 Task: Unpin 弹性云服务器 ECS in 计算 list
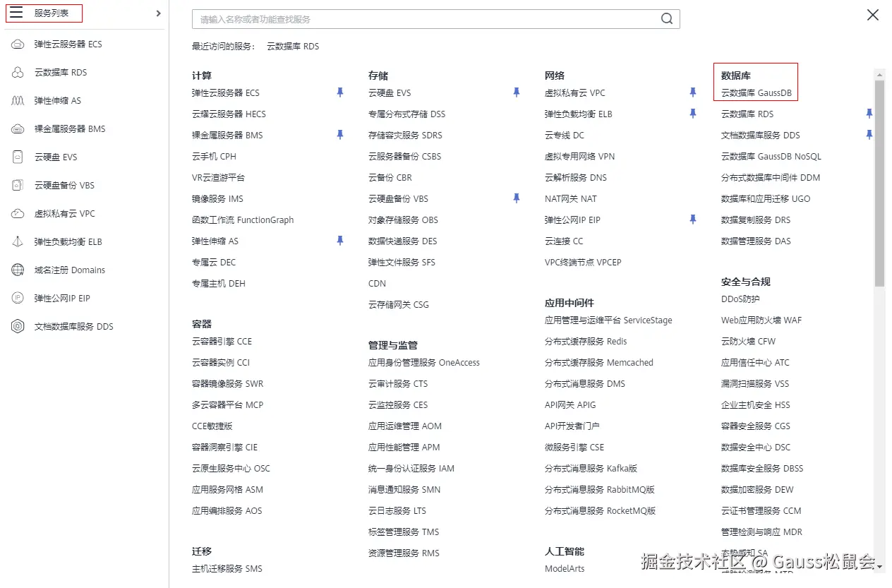340,92
